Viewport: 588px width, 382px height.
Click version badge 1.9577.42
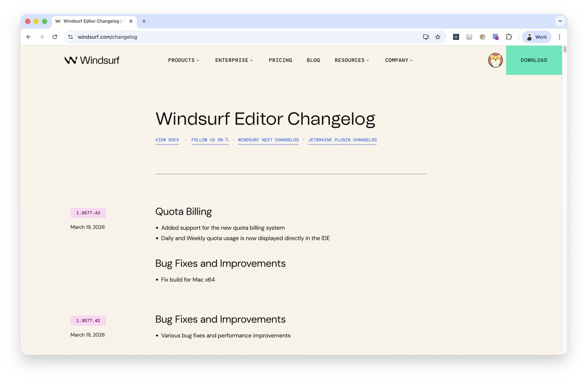coord(88,321)
